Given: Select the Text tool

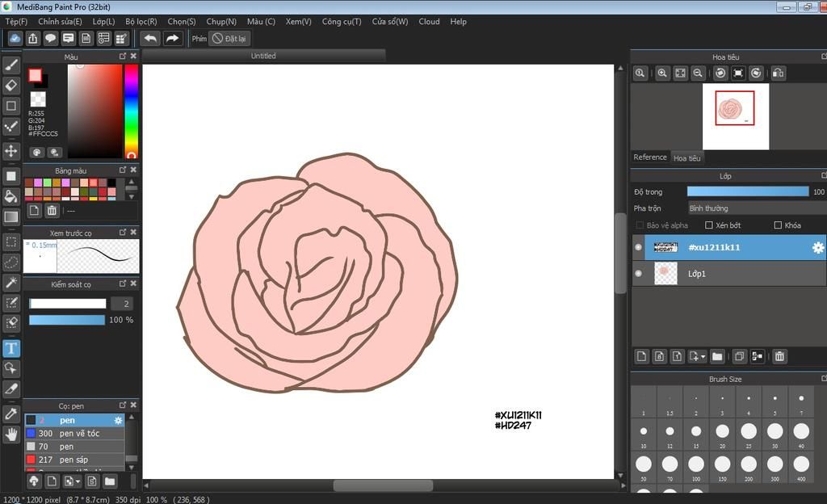Looking at the screenshot, I should [x=11, y=348].
